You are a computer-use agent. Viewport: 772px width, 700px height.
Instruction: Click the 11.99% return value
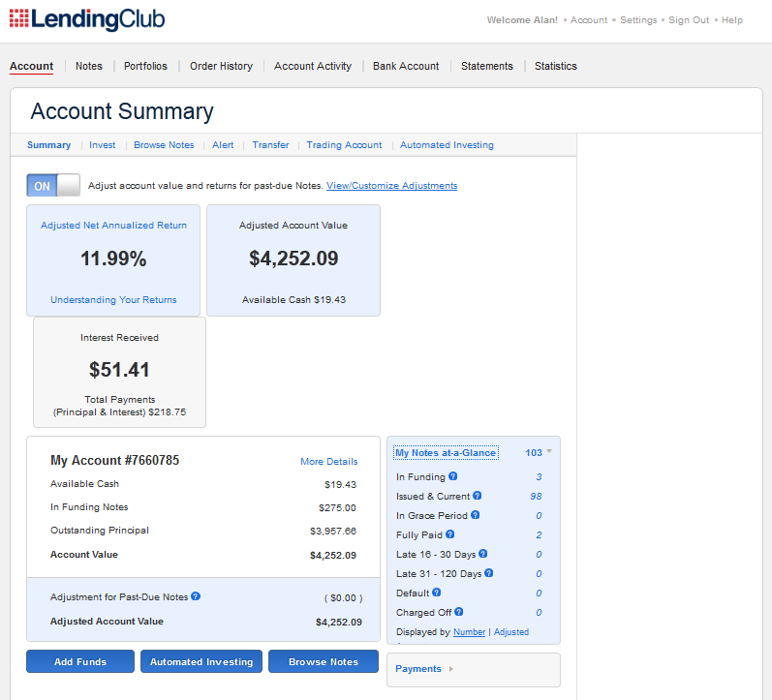(x=113, y=259)
